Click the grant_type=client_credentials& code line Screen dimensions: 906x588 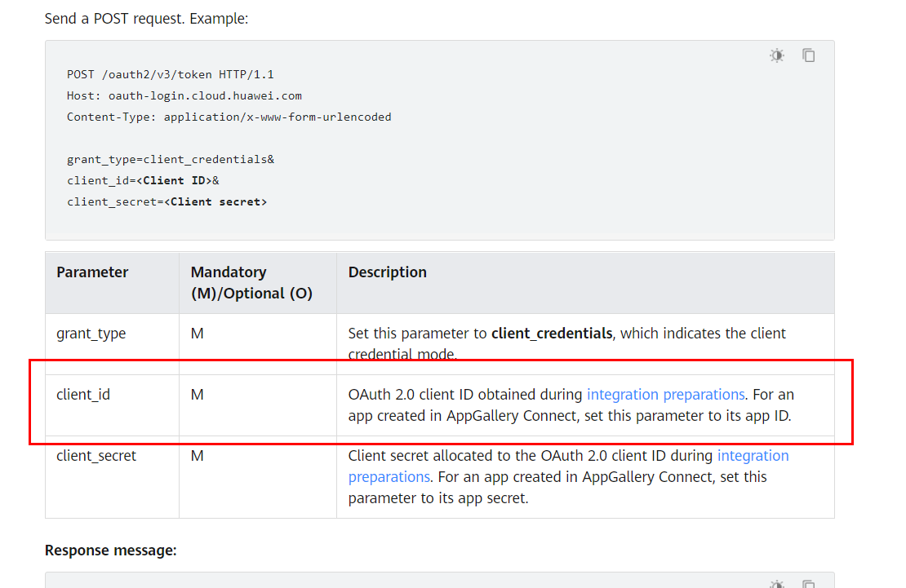click(x=171, y=159)
